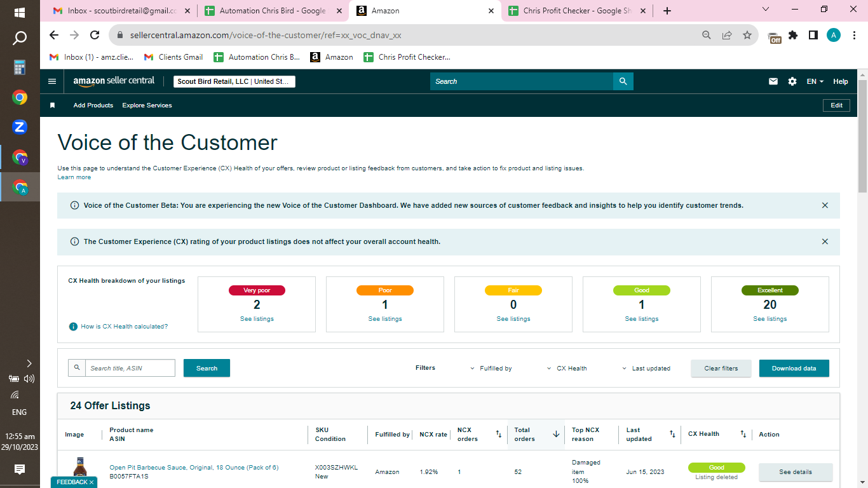Click the Seller Central search box

(522, 81)
